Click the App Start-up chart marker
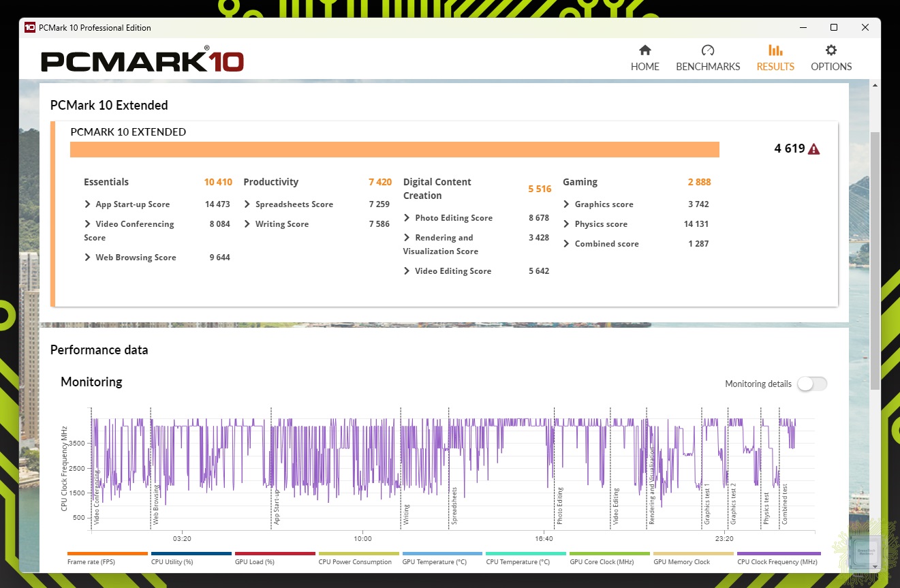 [277, 506]
